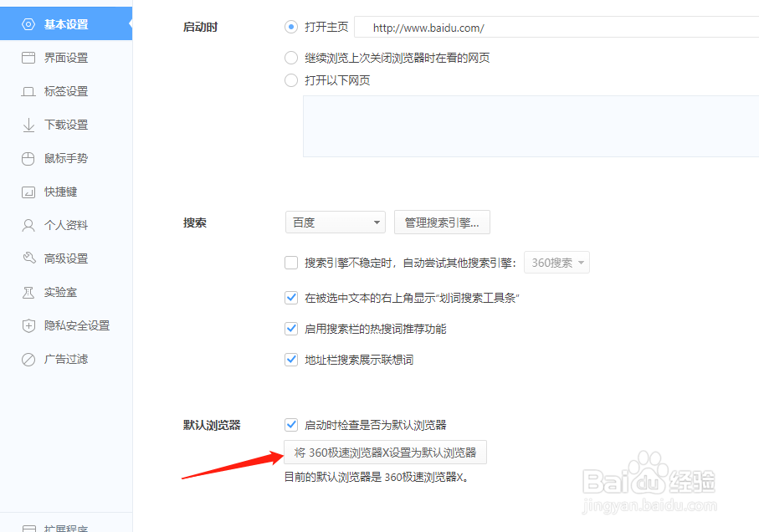Click the homepage URL input field
The height and width of the screenshot is (532, 759).
click(556, 27)
